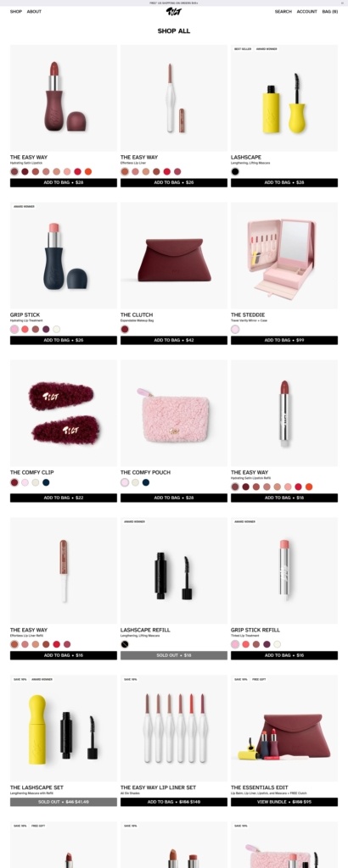Image resolution: width=348 pixels, height=868 pixels.
Task: Select black shade swatch under Lashscape
Action: coord(235,171)
